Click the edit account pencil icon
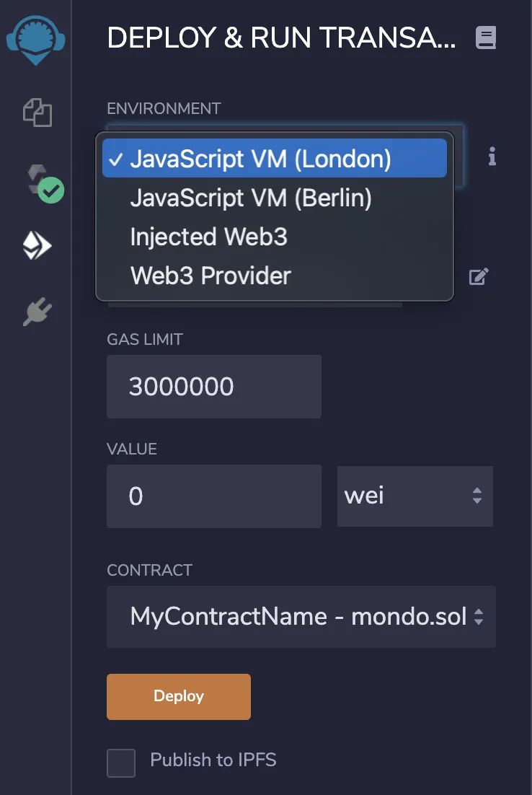532x795 pixels. [479, 276]
